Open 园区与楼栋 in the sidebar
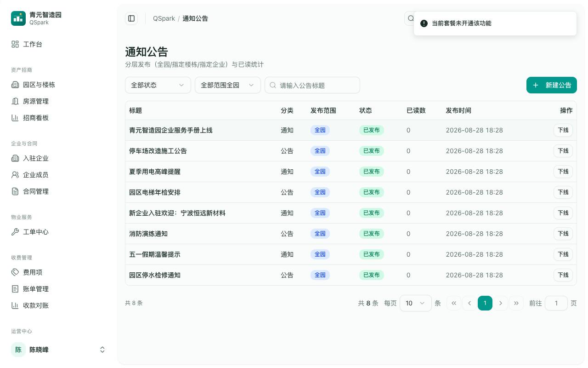The height and width of the screenshot is (368, 588). (59, 85)
